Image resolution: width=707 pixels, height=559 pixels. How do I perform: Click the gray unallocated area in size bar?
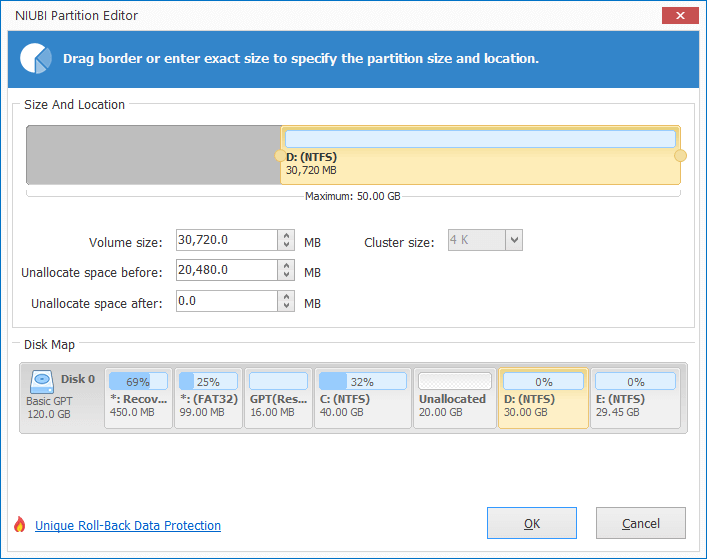click(x=154, y=155)
